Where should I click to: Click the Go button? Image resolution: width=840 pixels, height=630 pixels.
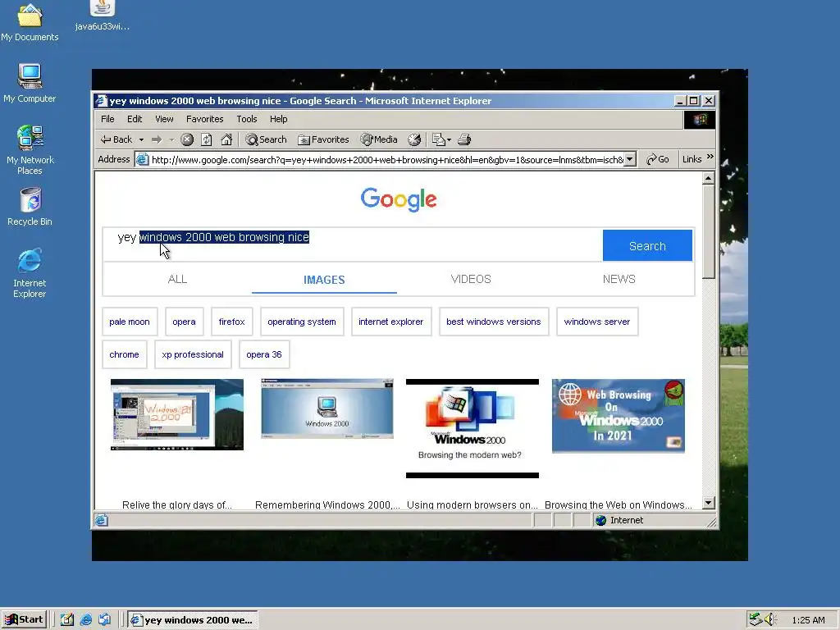pos(657,159)
